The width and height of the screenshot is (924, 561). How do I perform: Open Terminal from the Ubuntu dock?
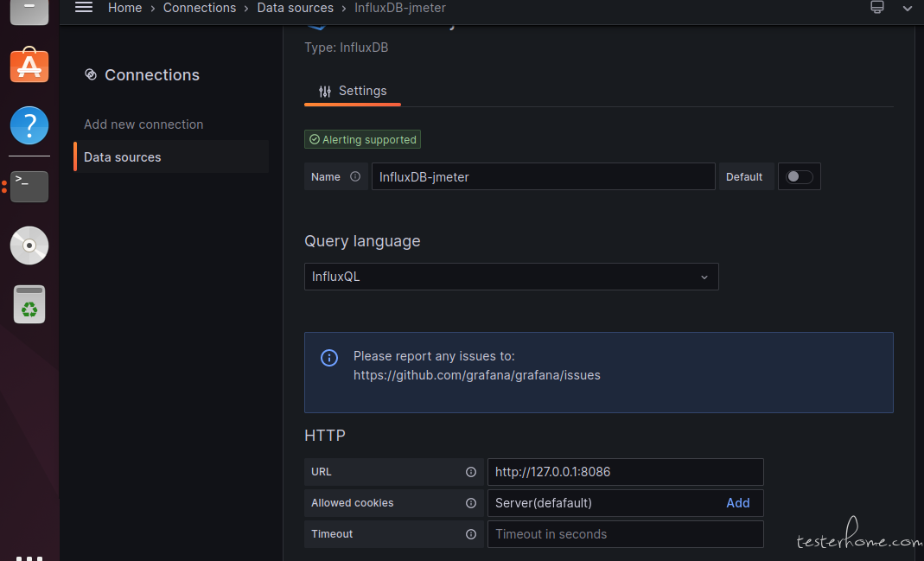pos(29,186)
